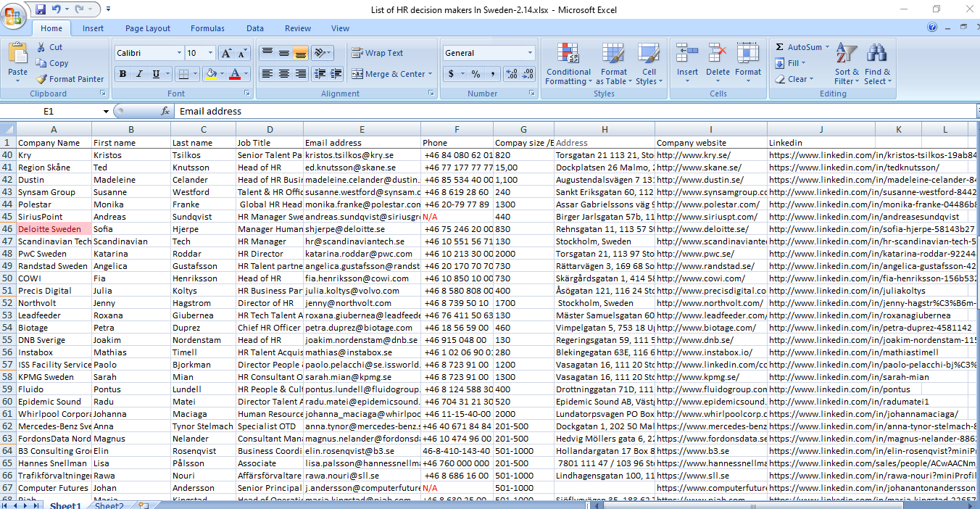Screen dimensions: 980x509
Task: Cut the selected cells
Action: [x=49, y=47]
